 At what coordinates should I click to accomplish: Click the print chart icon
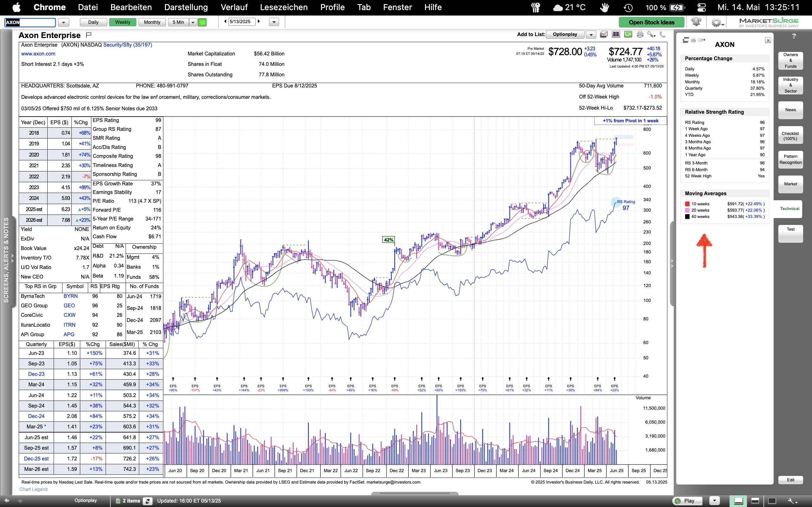[x=640, y=35]
